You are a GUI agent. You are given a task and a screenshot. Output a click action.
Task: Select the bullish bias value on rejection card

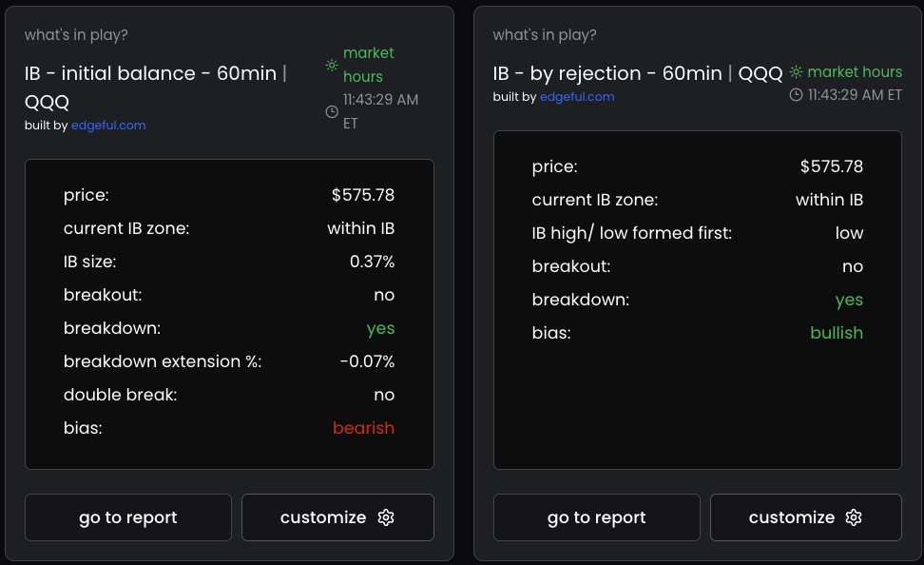pyautogui.click(x=837, y=333)
